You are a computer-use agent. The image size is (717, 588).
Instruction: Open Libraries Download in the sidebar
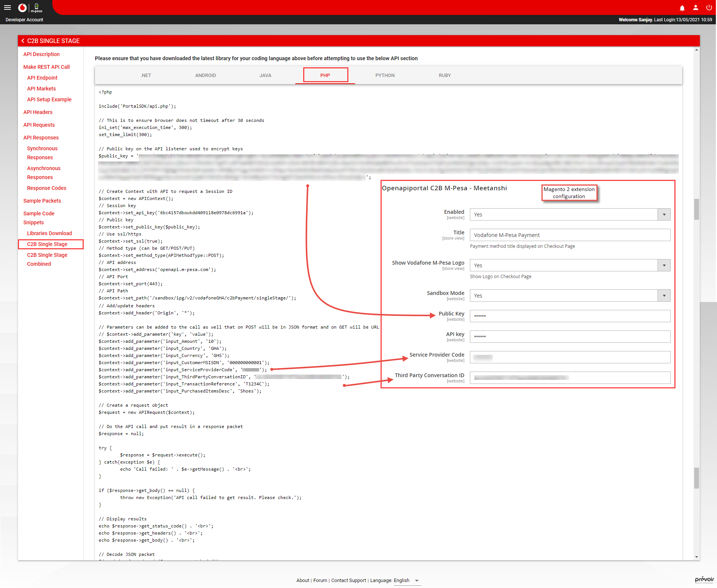pyautogui.click(x=49, y=233)
